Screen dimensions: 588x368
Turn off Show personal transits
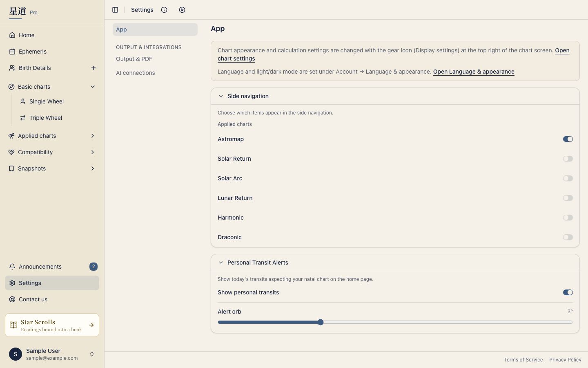point(568,292)
